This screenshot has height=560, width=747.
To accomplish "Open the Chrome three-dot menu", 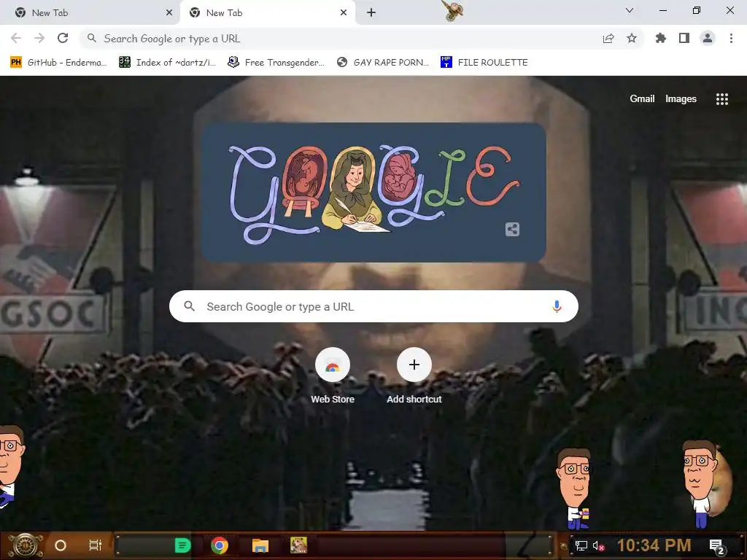I will (731, 38).
